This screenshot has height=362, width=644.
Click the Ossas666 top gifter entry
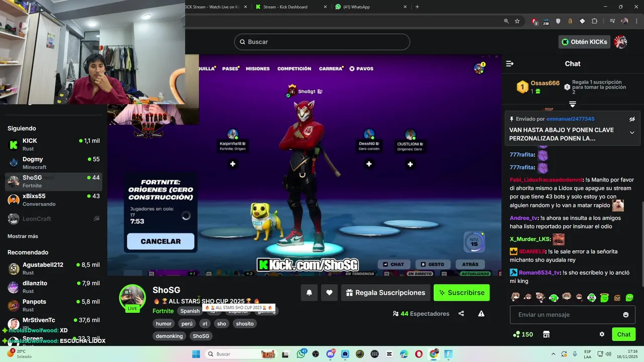pyautogui.click(x=538, y=87)
